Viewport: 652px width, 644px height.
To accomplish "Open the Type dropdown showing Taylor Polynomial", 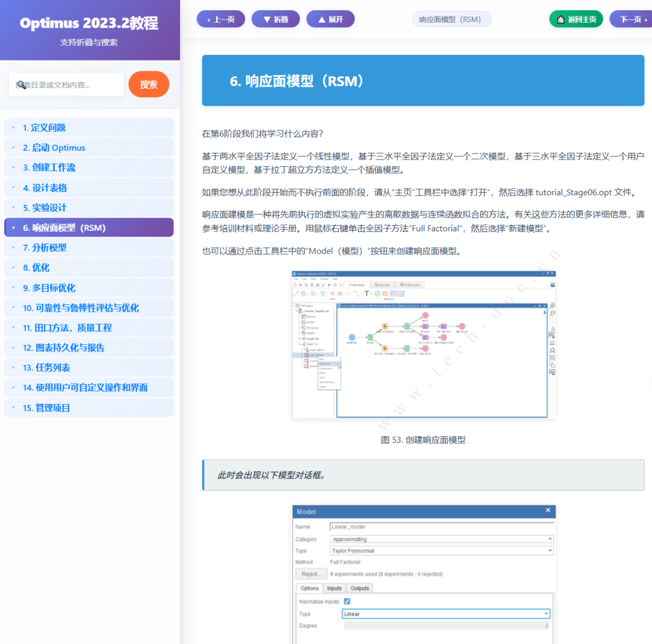I will pyautogui.click(x=441, y=551).
